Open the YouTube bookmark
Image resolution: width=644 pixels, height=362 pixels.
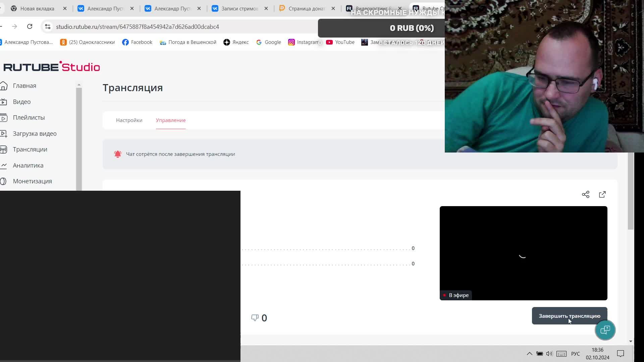(x=340, y=42)
